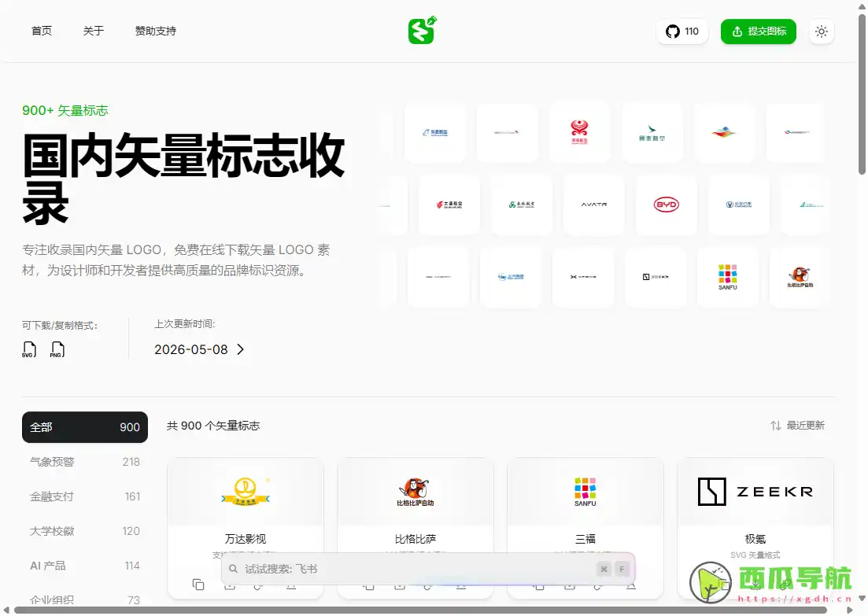Click the magnifier icon in search bar
Viewport: 868px width, 616px height.
(x=233, y=569)
